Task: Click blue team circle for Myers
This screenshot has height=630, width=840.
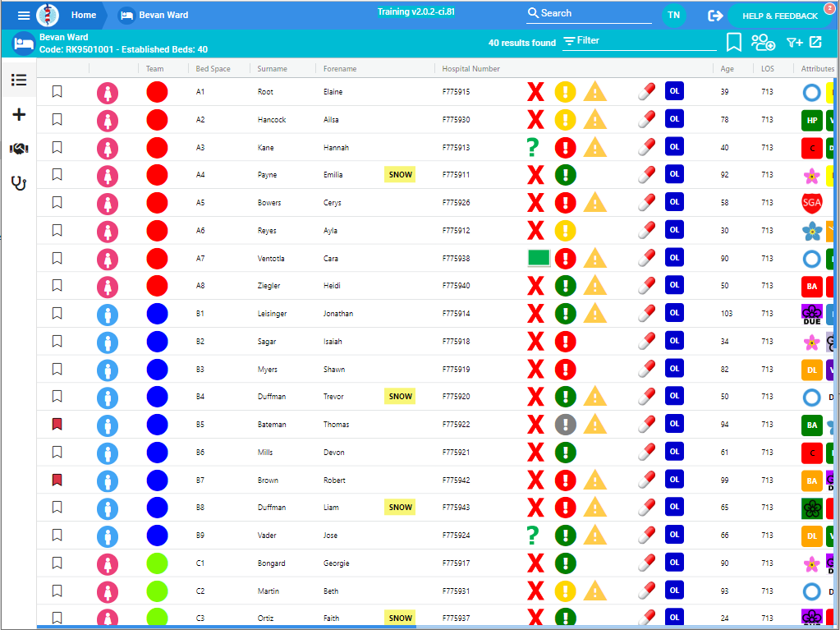Action: click(x=157, y=369)
